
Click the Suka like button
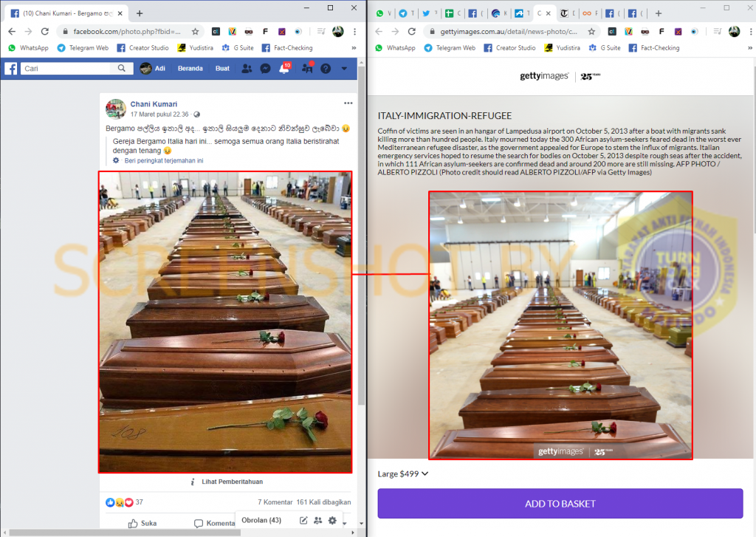(142, 523)
